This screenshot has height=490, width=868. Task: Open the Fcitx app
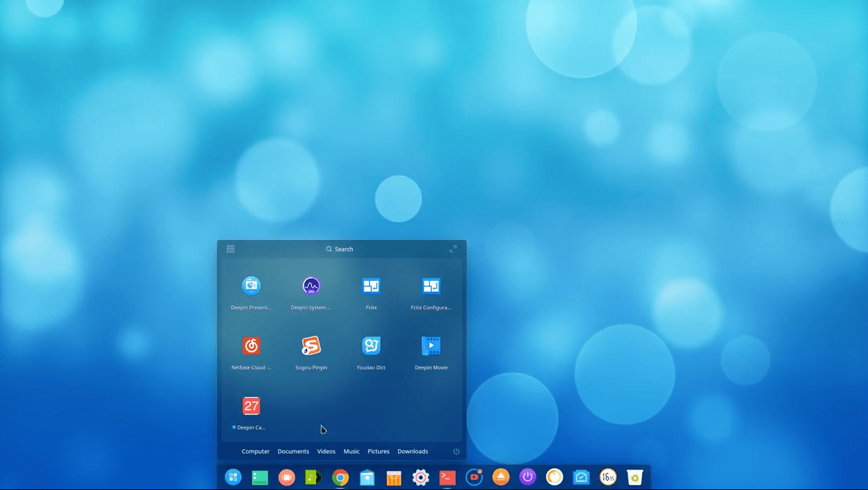point(371,286)
